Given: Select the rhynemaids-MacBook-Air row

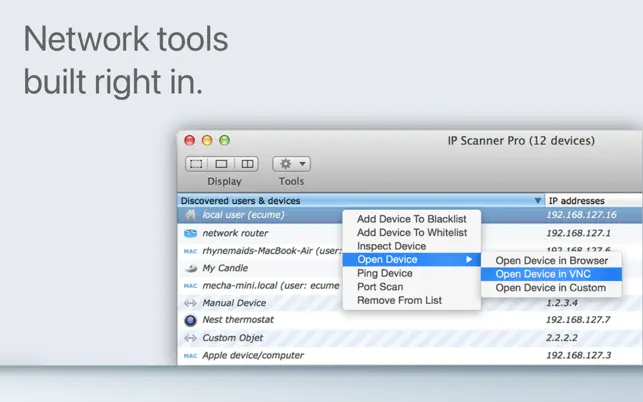Looking at the screenshot, I should click(x=410, y=251).
